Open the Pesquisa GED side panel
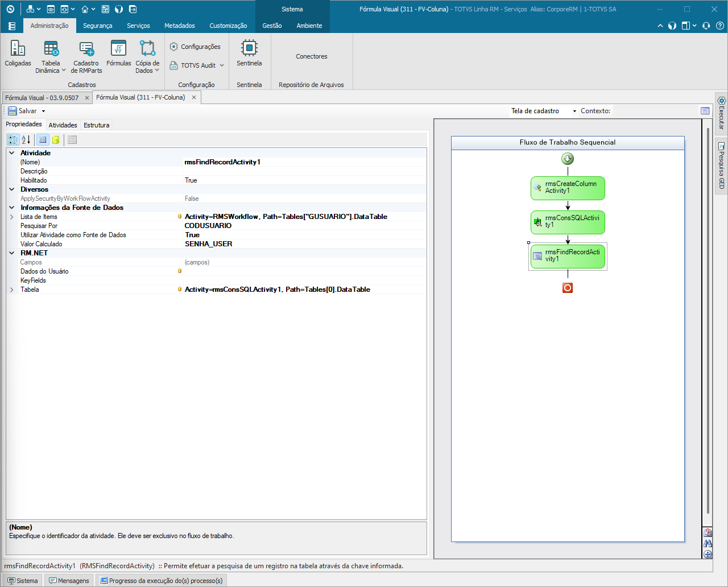 coord(721,166)
